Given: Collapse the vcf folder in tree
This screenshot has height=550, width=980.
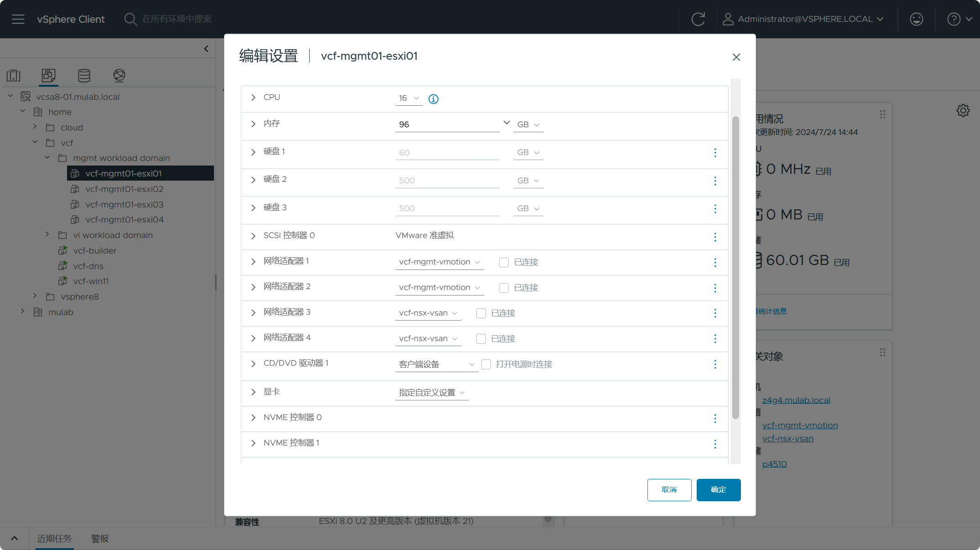Looking at the screenshot, I should [35, 142].
